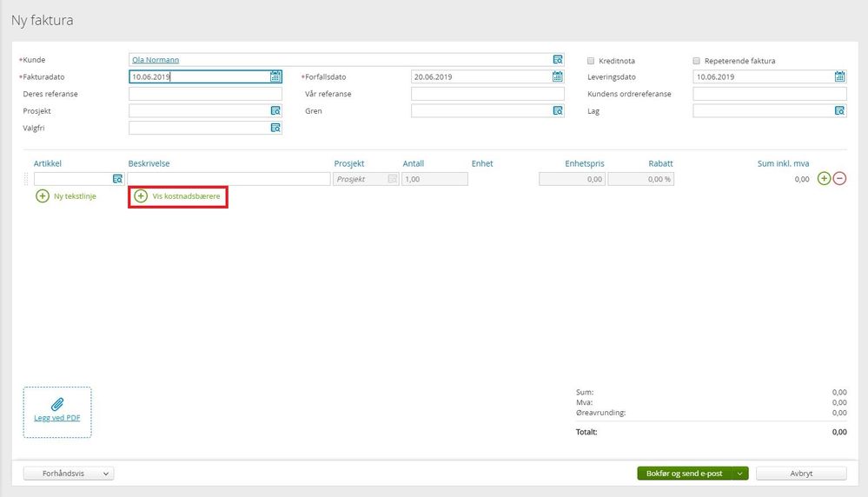Add an invoice line with green plus

824,178
